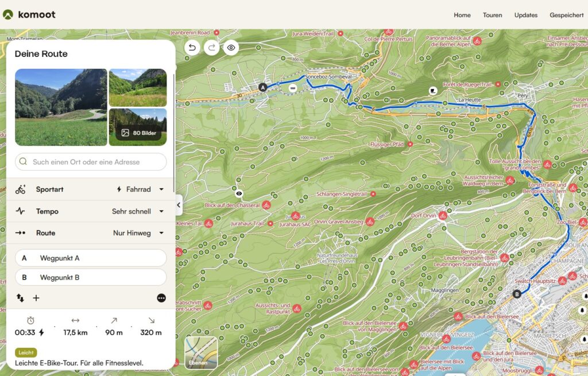The width and height of the screenshot is (588, 376).
Task: Open the 80 Bilder photo gallery
Action: click(138, 127)
